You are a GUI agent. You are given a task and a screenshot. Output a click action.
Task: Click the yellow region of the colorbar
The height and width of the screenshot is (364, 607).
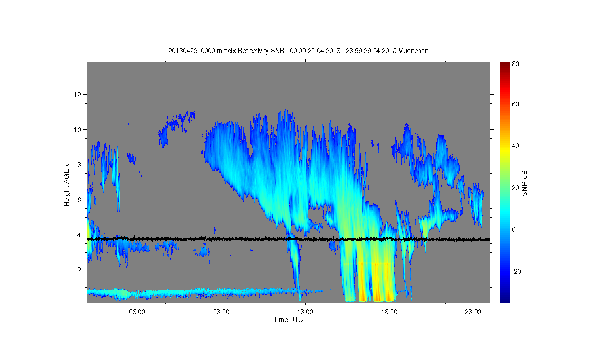505,146
